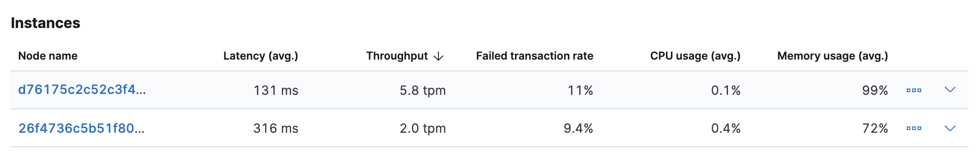Sort by Memory usage (avg.) column
Screen dimensions: 980x168
click(833, 56)
